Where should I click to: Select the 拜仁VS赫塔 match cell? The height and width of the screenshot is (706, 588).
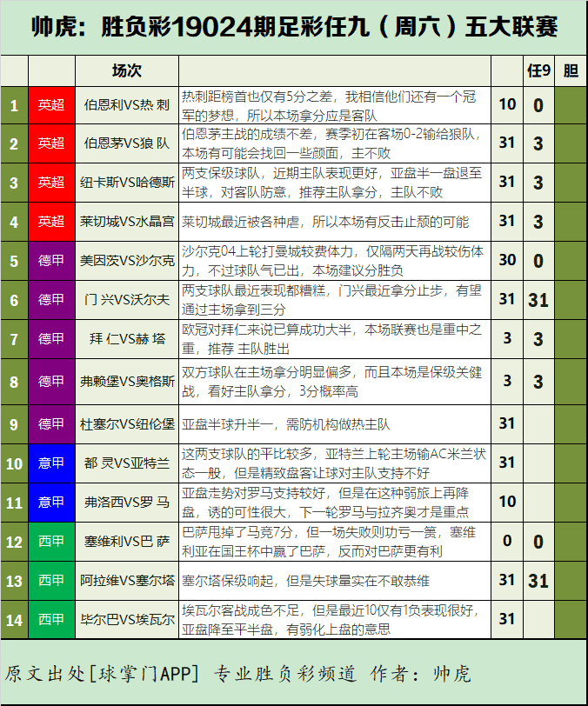point(126,338)
